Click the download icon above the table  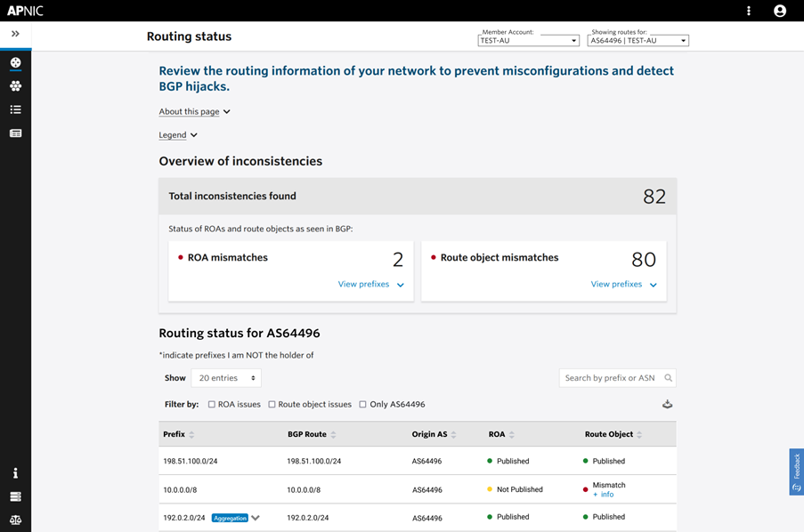coord(667,405)
